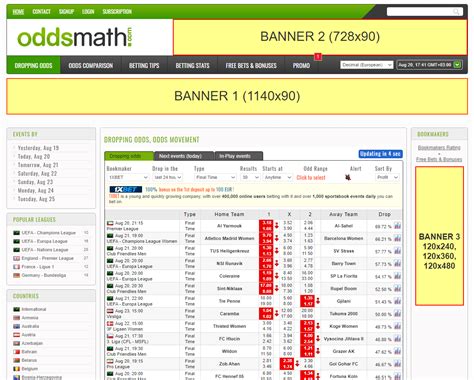Open the Odds Comparison menu
The width and height of the screenshot is (474, 380).
coord(91,65)
